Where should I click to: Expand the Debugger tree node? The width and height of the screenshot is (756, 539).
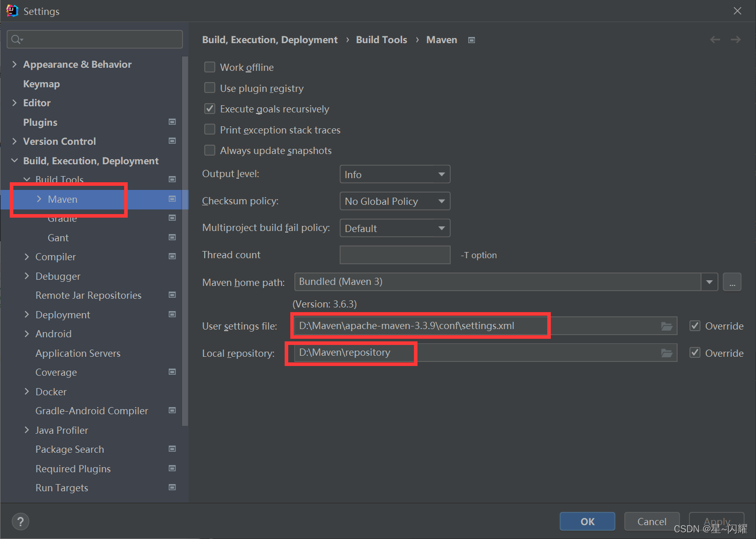(x=27, y=276)
